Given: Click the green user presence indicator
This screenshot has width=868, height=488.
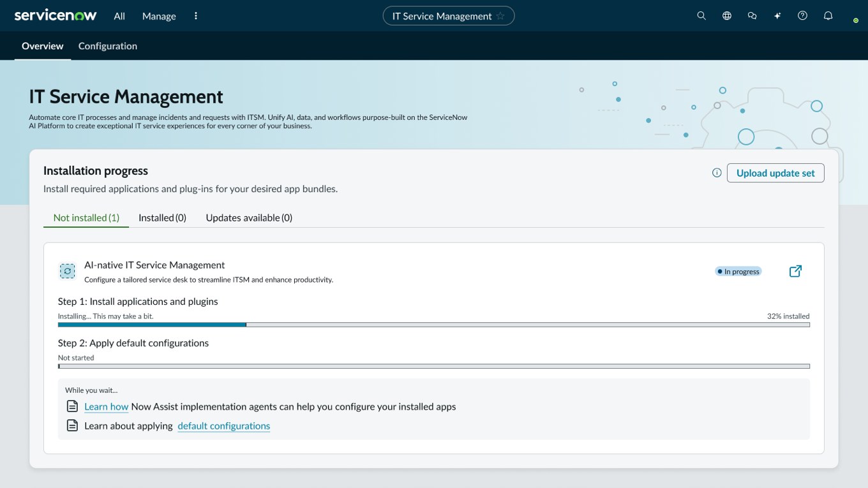Looking at the screenshot, I should 856,20.
